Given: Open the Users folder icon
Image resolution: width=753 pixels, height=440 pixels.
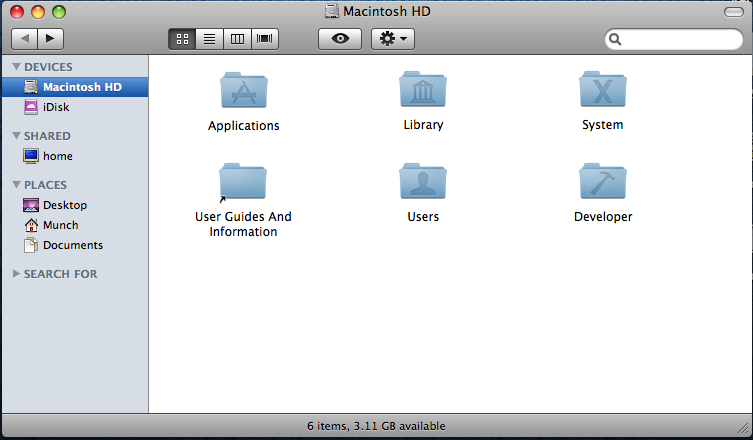Looking at the screenshot, I should click(x=423, y=181).
